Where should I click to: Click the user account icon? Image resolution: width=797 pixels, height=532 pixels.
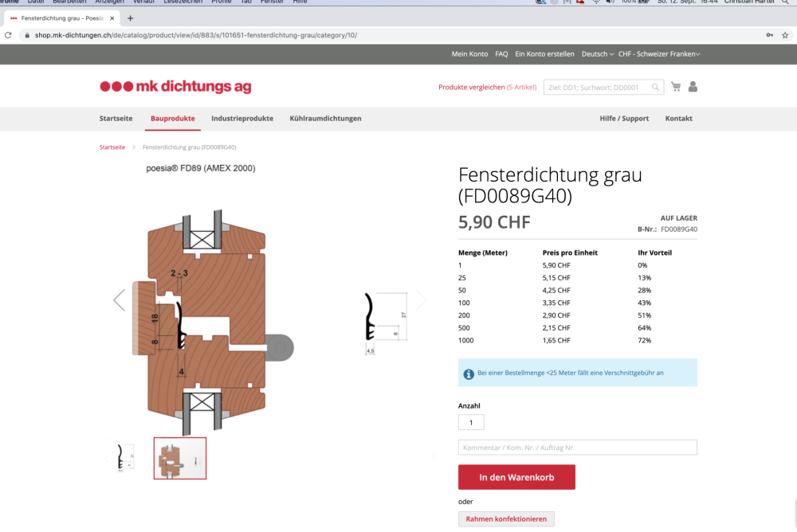[x=693, y=87]
